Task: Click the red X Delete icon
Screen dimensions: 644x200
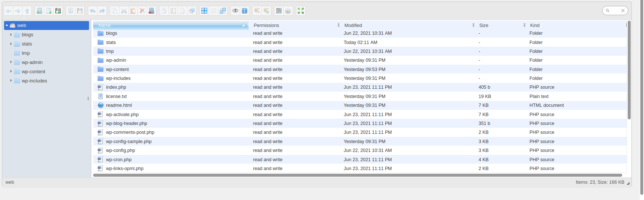Action: 142,11
